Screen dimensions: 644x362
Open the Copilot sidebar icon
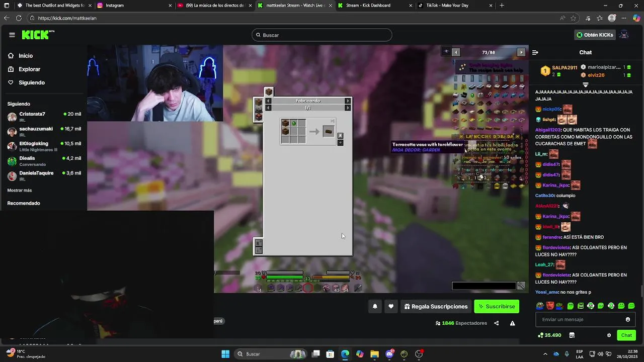tap(636, 18)
